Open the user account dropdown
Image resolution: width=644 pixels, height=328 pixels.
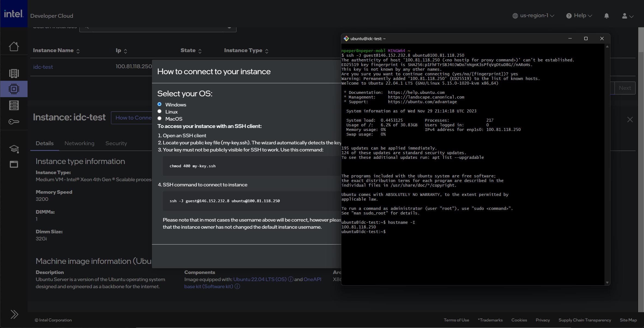(x=627, y=16)
